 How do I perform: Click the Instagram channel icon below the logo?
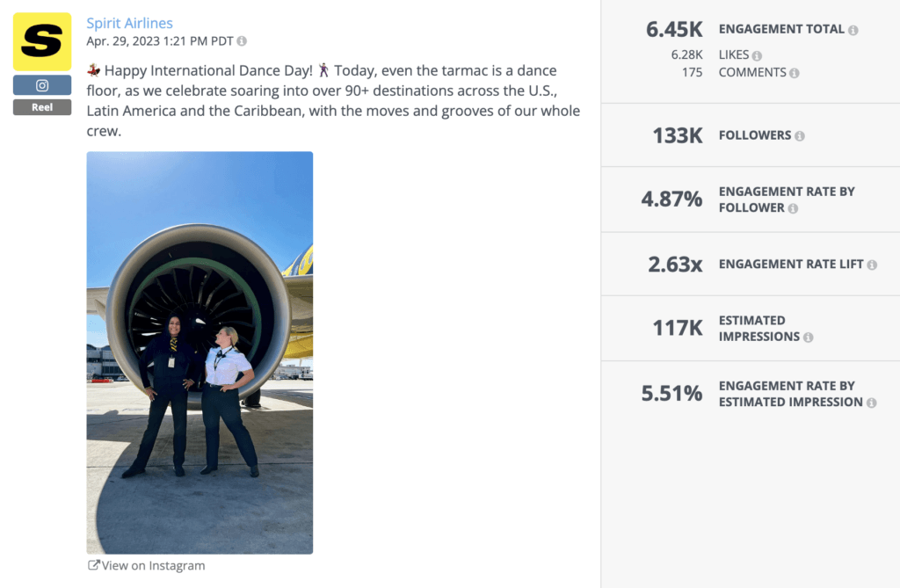pyautogui.click(x=42, y=85)
